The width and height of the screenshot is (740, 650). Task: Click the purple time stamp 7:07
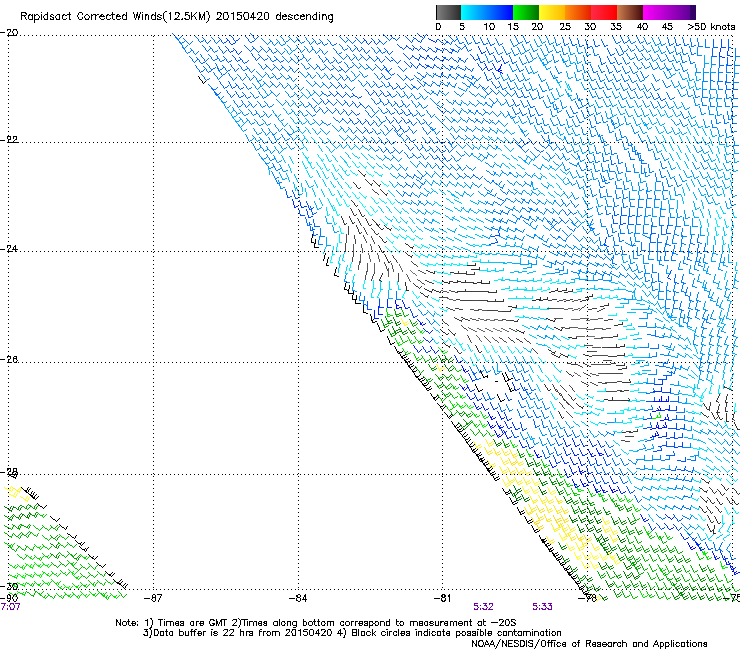click(10, 607)
